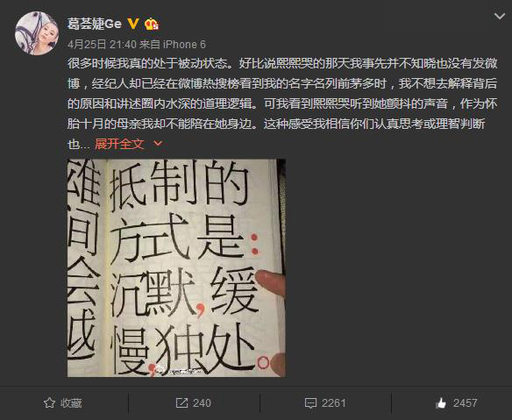This screenshot has width=512, height=420.
Task: Expand full text via 展开全文
Action: pyautogui.click(x=119, y=144)
